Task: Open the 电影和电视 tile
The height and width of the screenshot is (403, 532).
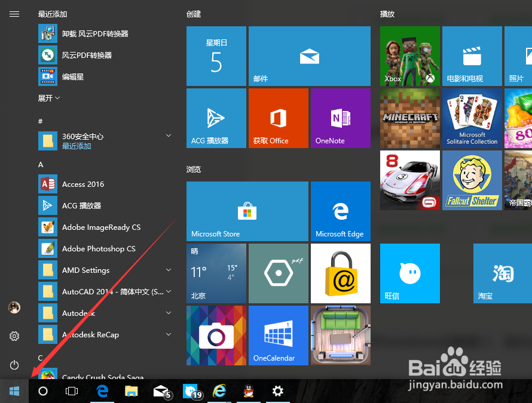Action: (x=472, y=56)
